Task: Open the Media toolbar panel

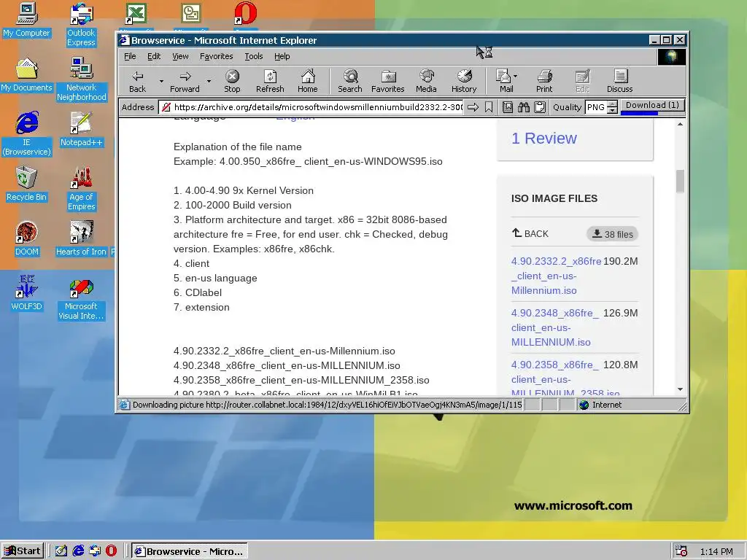Action: coord(426,81)
